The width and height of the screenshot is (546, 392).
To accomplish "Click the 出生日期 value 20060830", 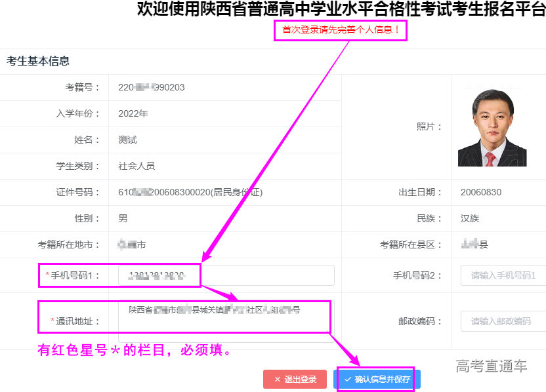I will point(481,192).
